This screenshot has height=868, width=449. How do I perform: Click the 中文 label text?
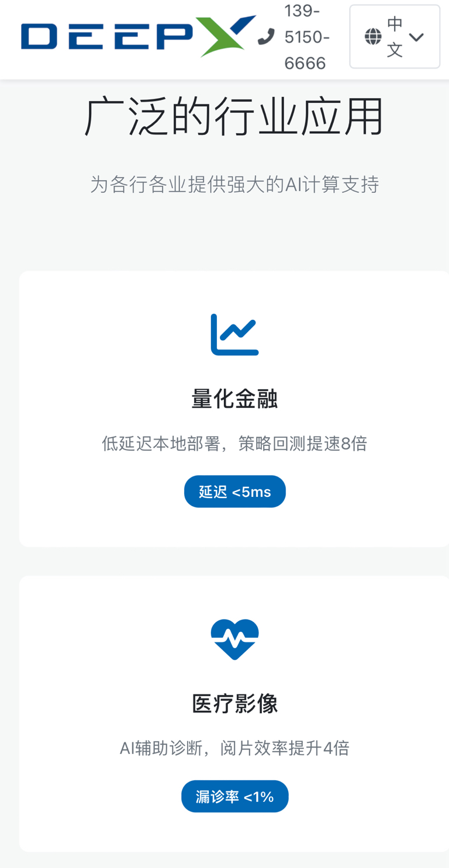[395, 37]
